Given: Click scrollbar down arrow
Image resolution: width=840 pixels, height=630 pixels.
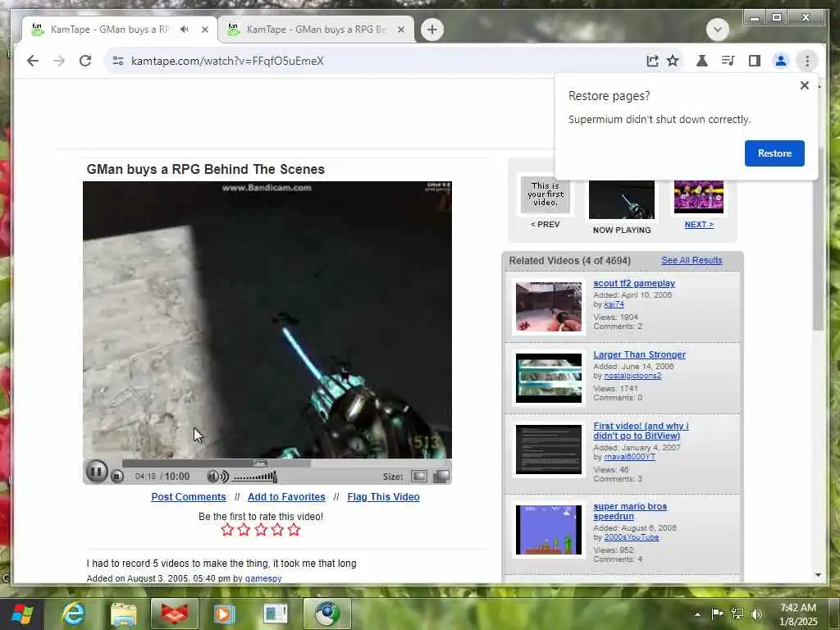Looking at the screenshot, I should [x=818, y=575].
